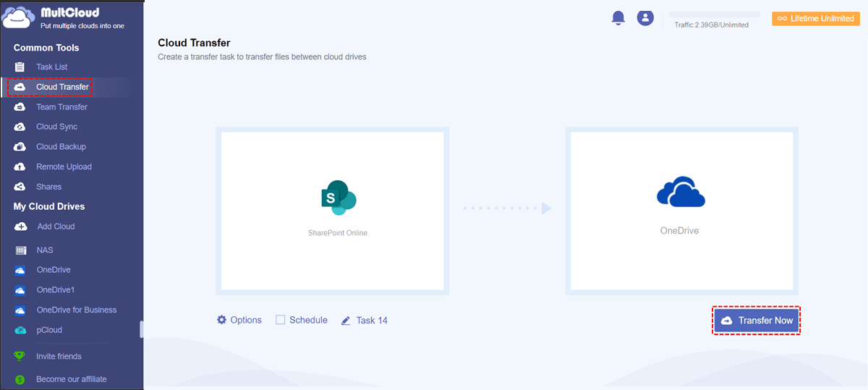The height and width of the screenshot is (390, 868).
Task: Click Become our affiliate link
Action: click(71, 379)
